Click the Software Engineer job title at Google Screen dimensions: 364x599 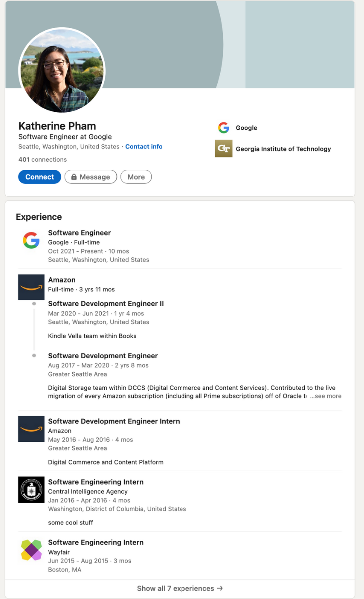click(79, 233)
